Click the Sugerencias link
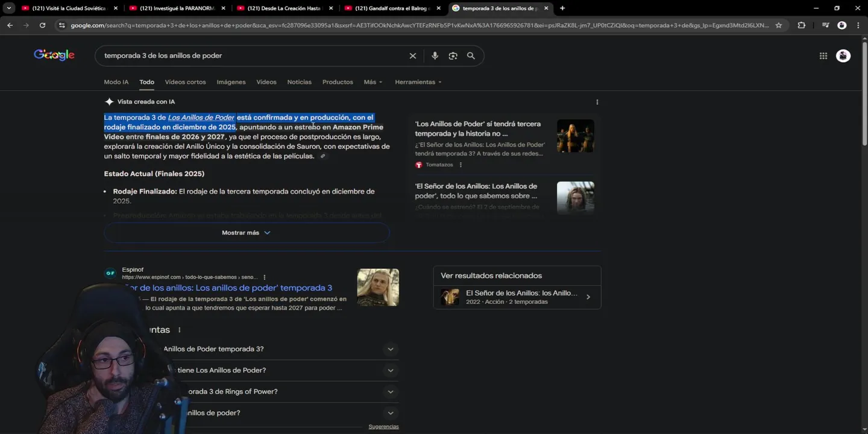 coord(383,427)
